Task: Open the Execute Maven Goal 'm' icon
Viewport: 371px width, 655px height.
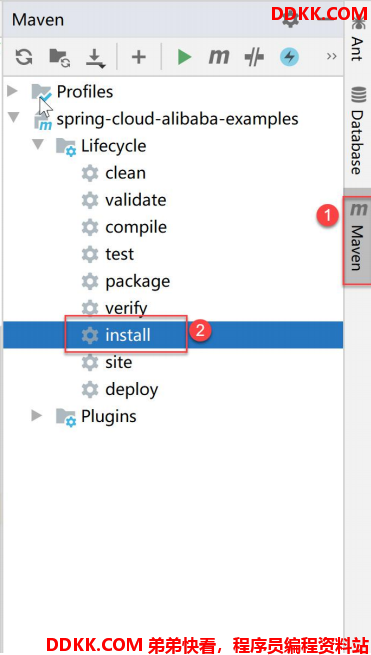Action: (219, 56)
